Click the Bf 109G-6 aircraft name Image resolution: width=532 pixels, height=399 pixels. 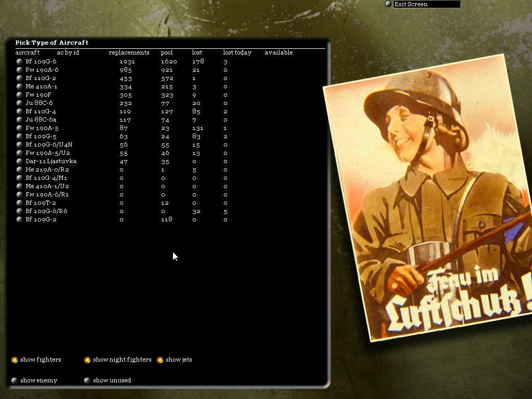coord(41,61)
